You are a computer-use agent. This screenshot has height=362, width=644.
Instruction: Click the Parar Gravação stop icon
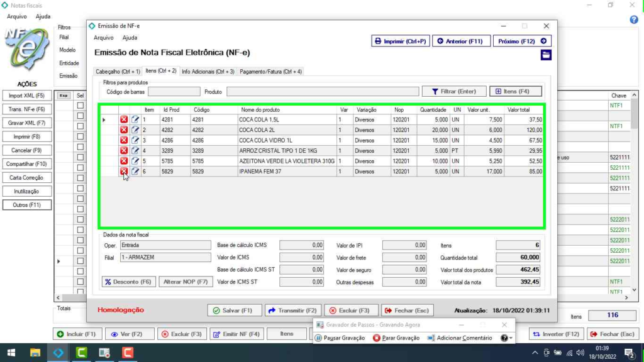point(377,338)
